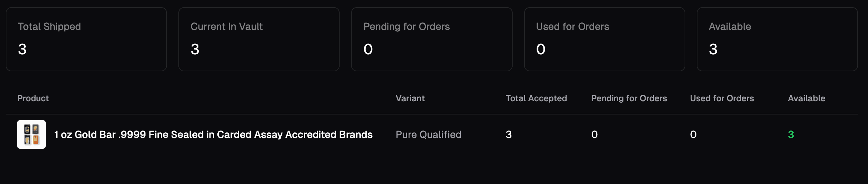Click the row's Used for Orders value
The height and width of the screenshot is (184, 868).
click(693, 134)
